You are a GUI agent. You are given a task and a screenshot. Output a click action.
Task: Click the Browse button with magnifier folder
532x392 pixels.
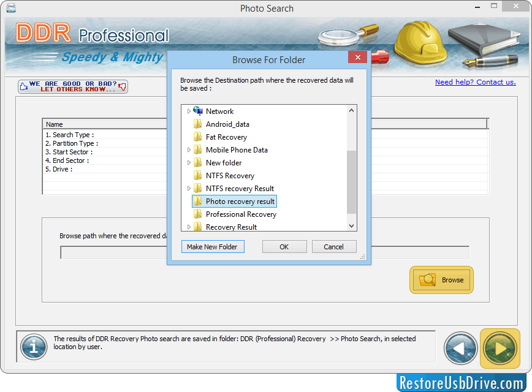coord(441,280)
